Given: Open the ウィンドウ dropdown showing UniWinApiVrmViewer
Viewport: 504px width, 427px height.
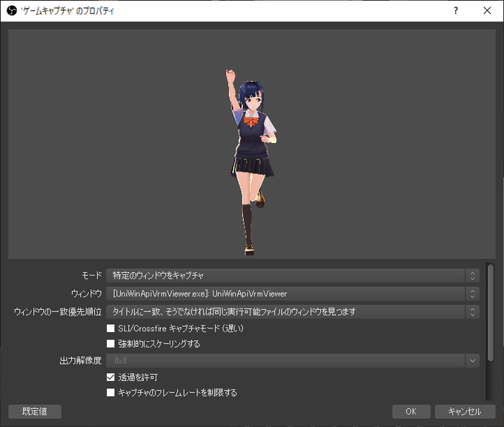Looking at the screenshot, I should coord(293,294).
